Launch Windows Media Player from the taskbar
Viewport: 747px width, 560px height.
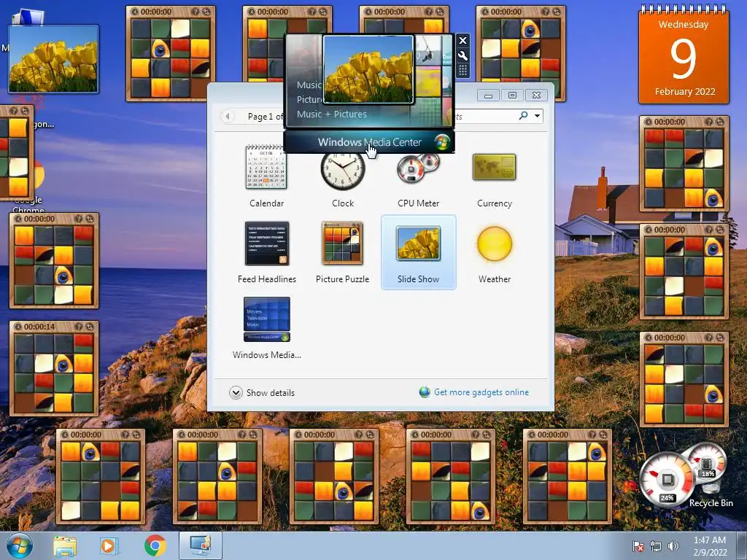(x=109, y=546)
